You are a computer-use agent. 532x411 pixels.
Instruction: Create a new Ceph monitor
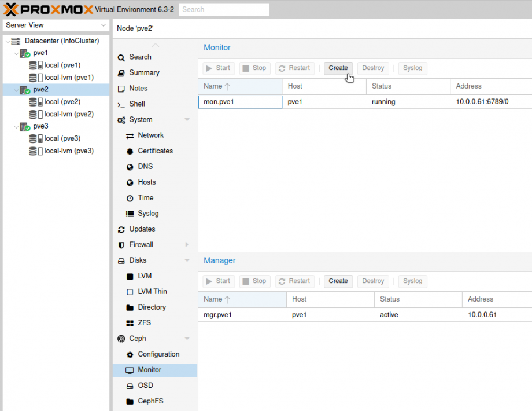click(338, 68)
